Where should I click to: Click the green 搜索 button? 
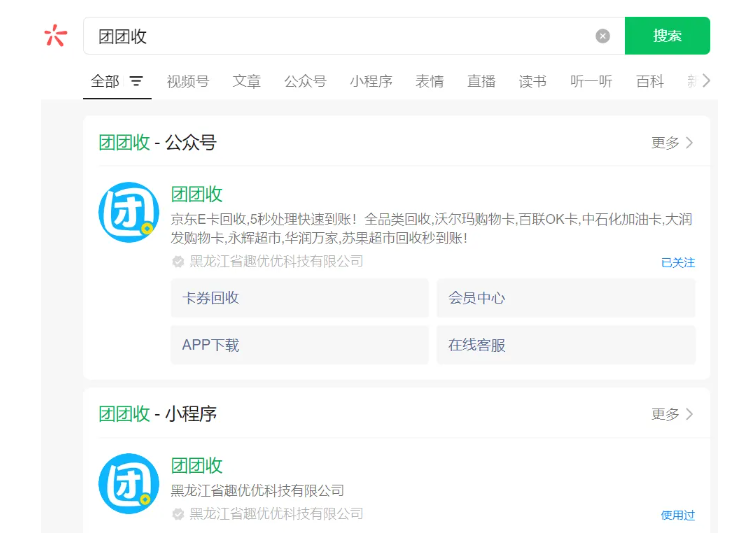pyautogui.click(x=667, y=36)
